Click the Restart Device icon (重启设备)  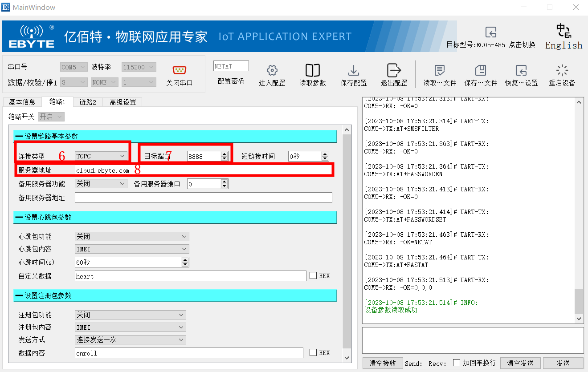click(562, 71)
